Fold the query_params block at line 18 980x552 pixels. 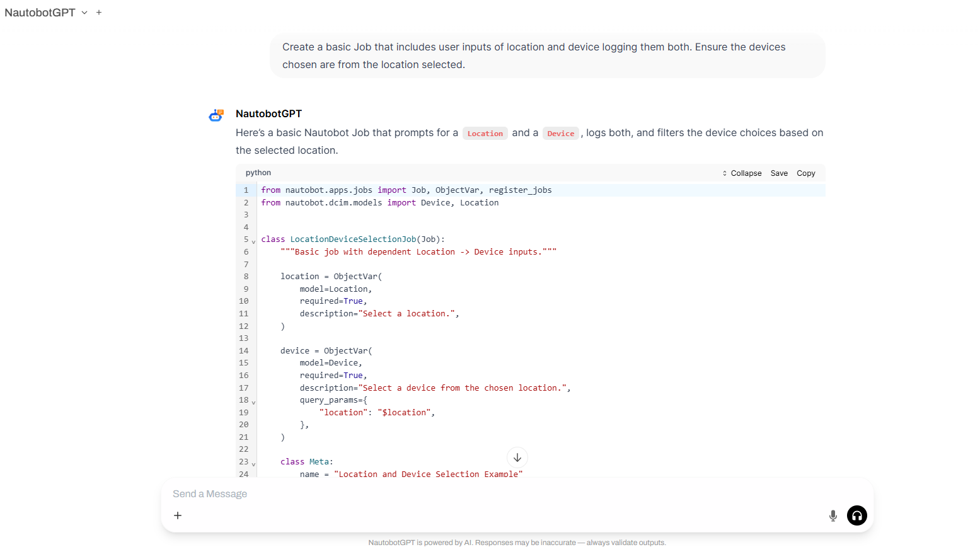[x=253, y=402]
